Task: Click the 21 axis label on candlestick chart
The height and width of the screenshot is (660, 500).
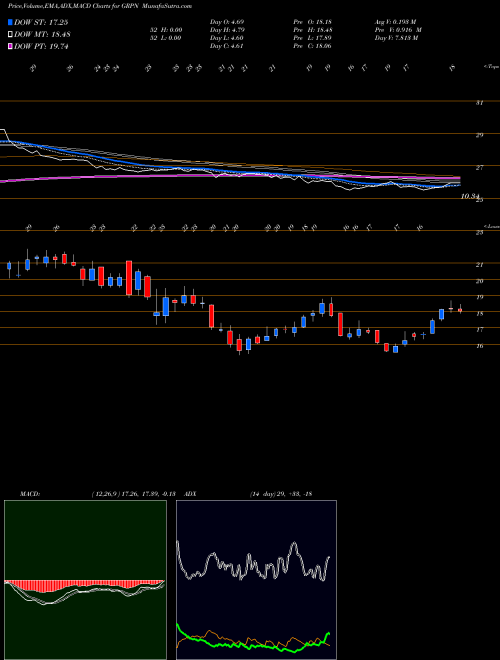Action: [x=479, y=265]
